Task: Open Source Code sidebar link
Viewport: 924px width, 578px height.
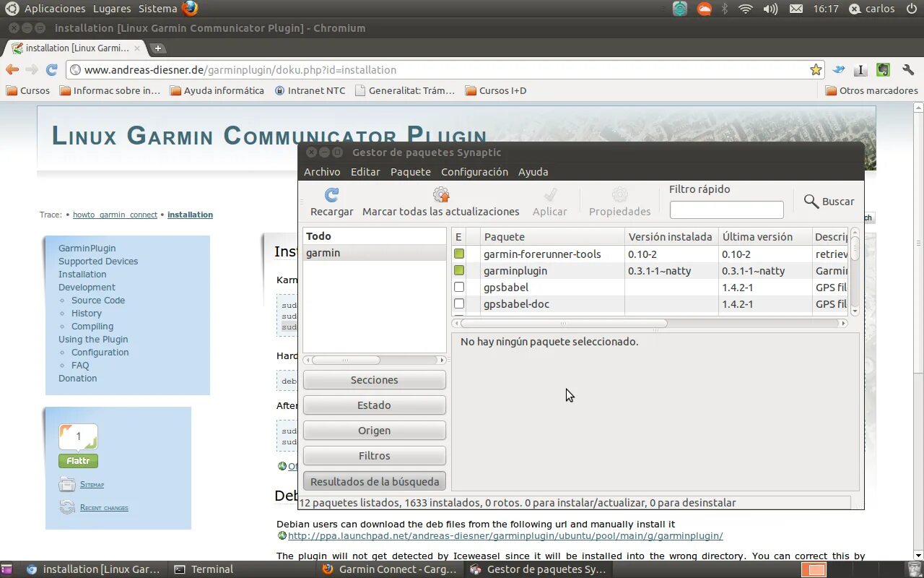Action: click(98, 301)
